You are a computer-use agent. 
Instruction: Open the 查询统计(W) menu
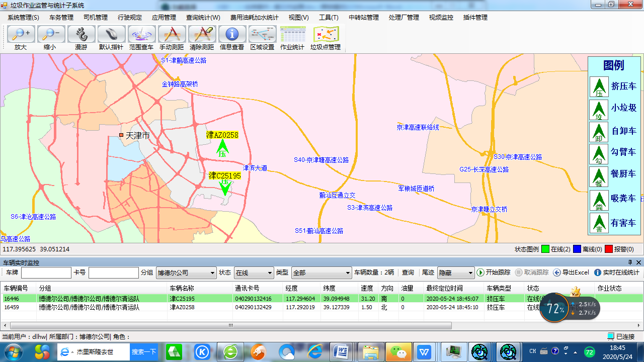tap(203, 17)
